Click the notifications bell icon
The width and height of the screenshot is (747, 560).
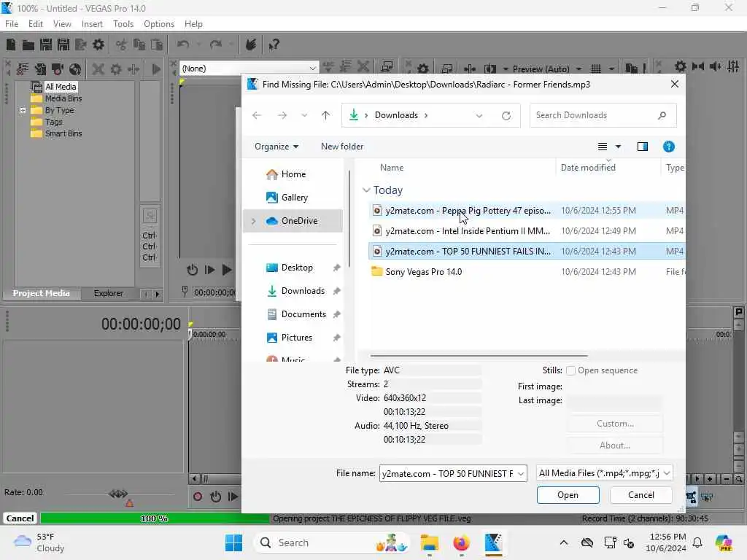[x=697, y=542]
